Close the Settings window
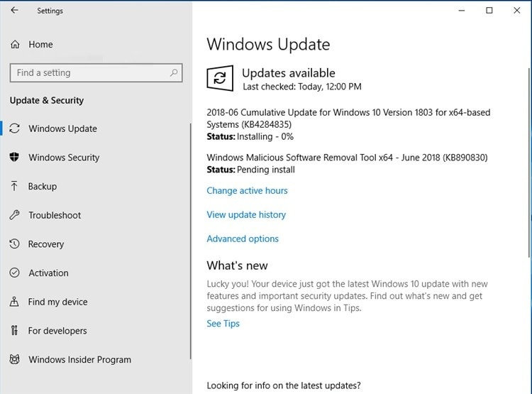 (x=516, y=11)
